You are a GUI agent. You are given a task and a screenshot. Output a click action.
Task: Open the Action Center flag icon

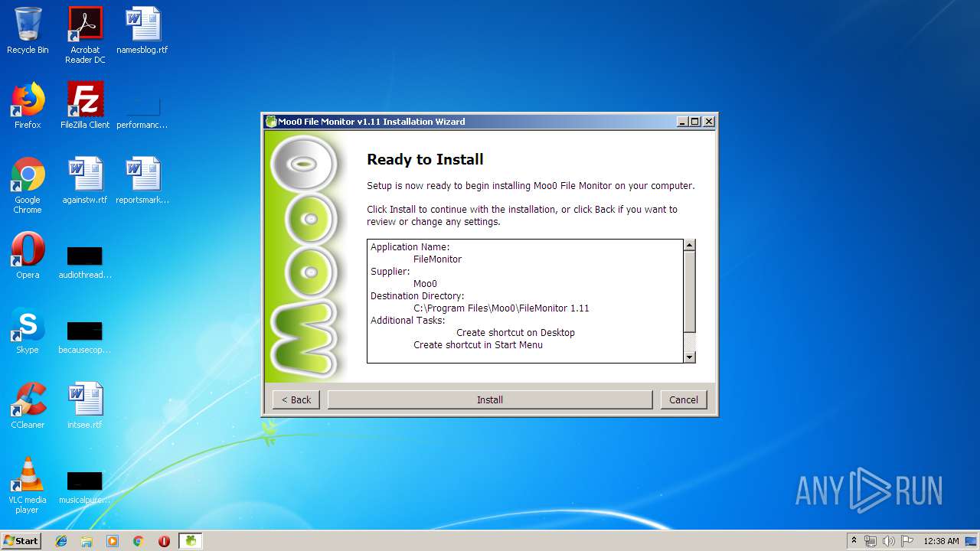tap(906, 541)
